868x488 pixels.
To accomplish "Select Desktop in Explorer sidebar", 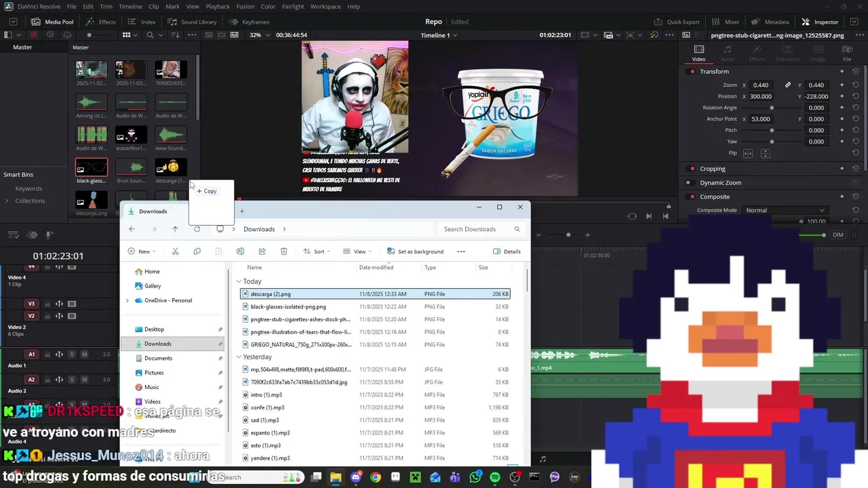I will (154, 329).
